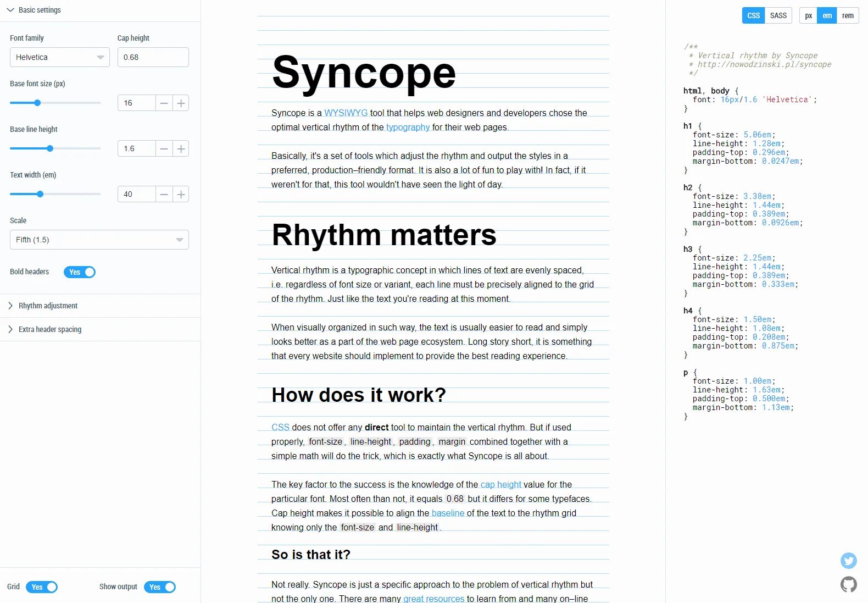Screen dimensions: 868x603
Task: Click the h3 font-size 2.25em value
Action: [x=758, y=258]
